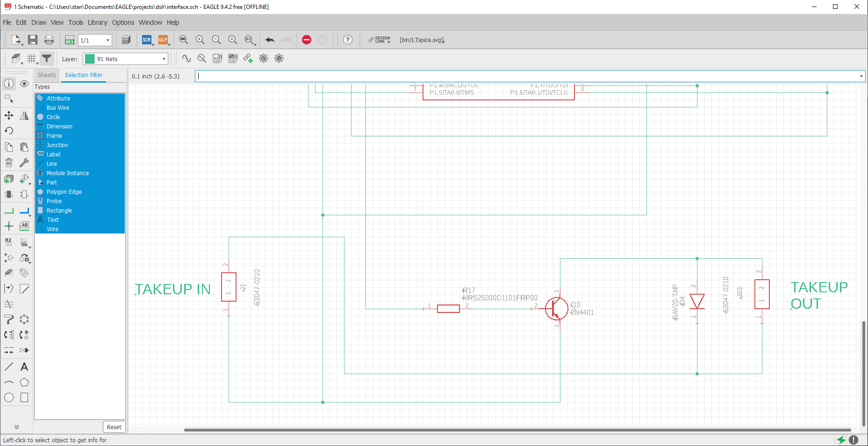Image resolution: width=868 pixels, height=446 pixels.
Task: Click the Save disk icon
Action: tap(33, 40)
